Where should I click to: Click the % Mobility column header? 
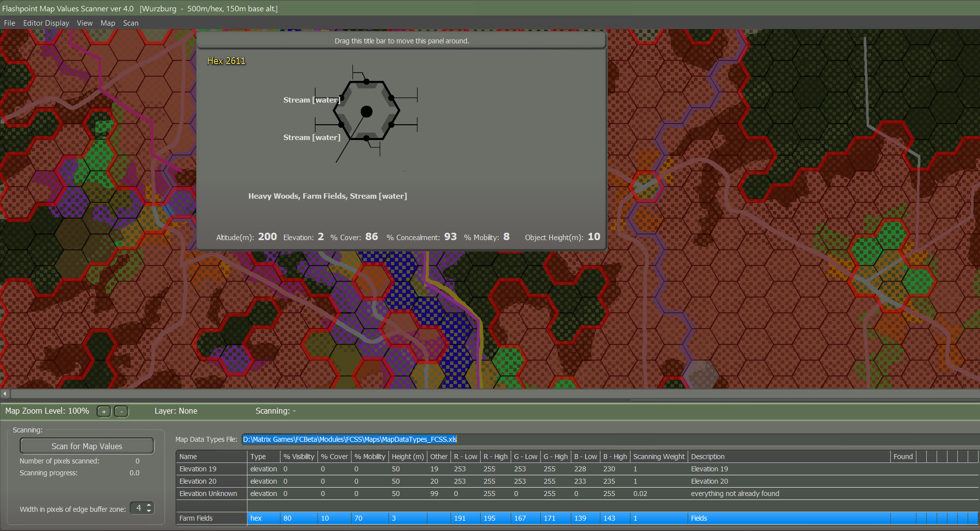(370, 457)
